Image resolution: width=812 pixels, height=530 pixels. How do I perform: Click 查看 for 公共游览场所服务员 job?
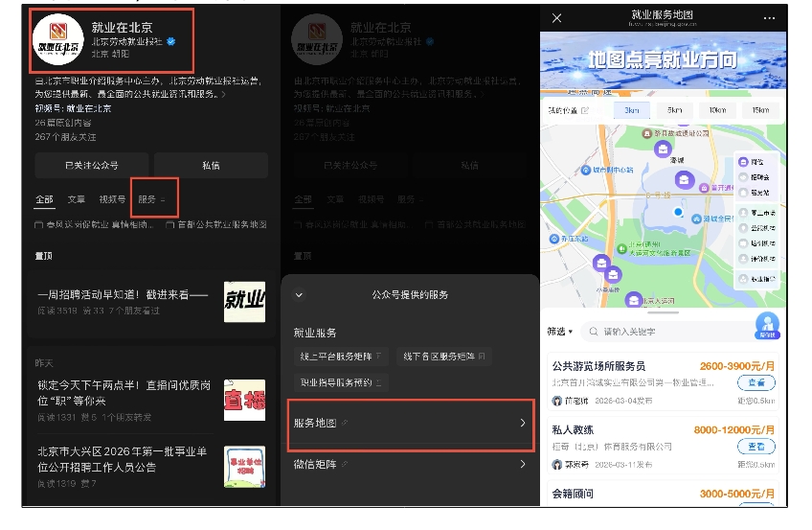pyautogui.click(x=756, y=383)
